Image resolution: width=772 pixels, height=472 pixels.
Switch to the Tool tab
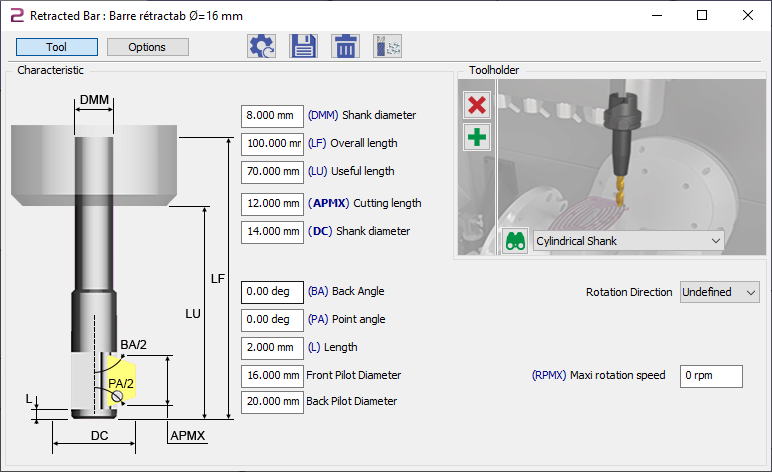click(57, 47)
